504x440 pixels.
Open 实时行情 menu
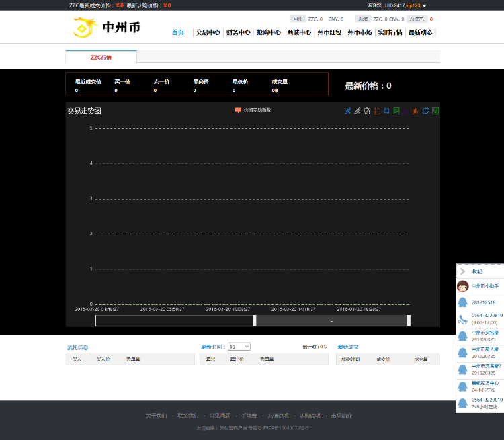390,32
